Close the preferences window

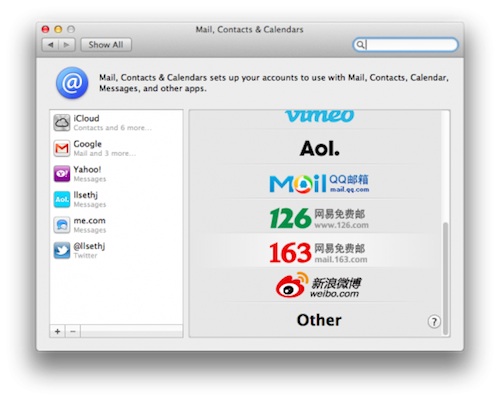click(x=45, y=29)
